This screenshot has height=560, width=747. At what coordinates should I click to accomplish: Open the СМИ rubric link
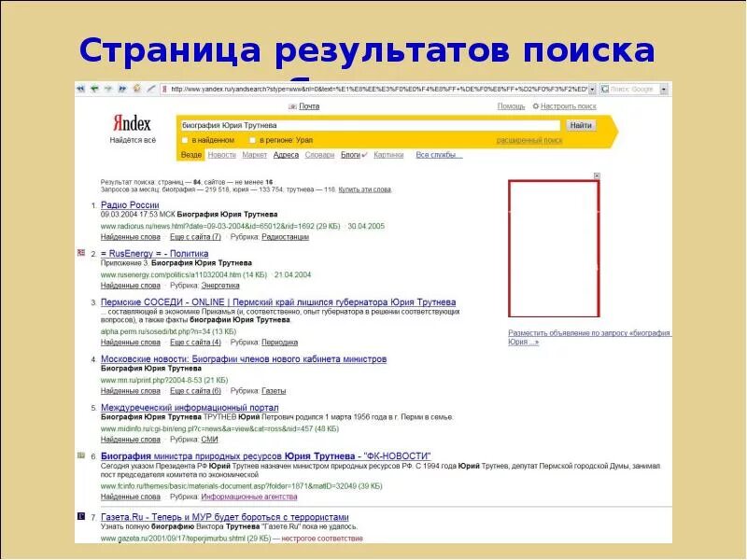pos(209,440)
